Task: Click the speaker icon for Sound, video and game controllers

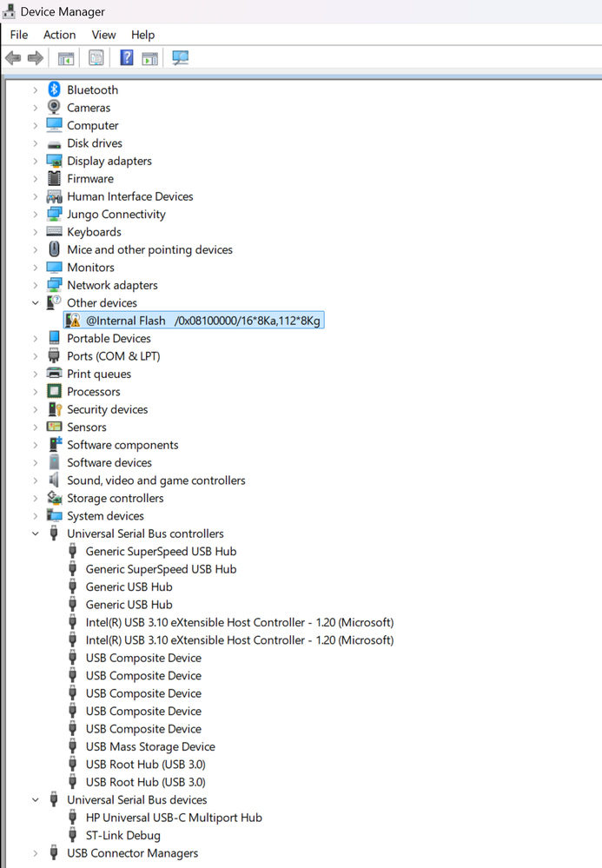Action: [54, 480]
